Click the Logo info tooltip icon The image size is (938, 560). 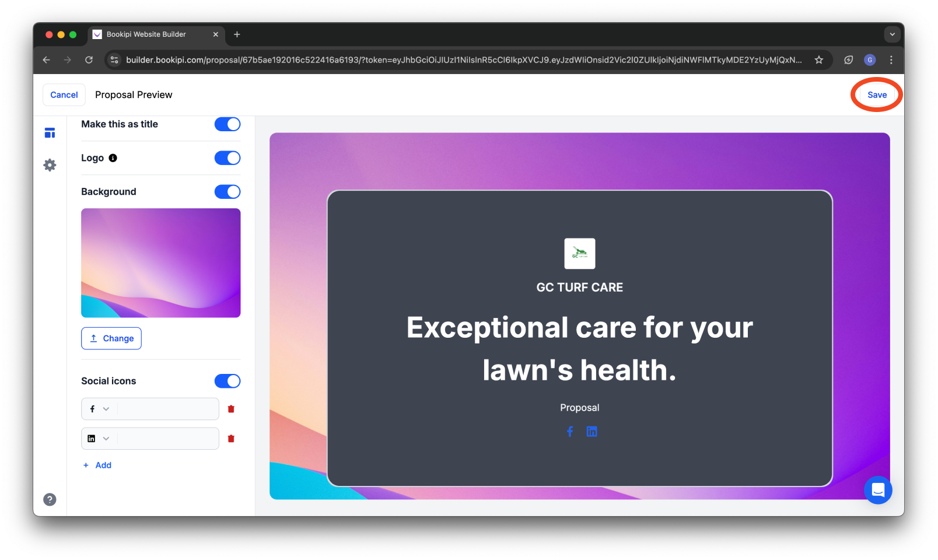(x=113, y=158)
